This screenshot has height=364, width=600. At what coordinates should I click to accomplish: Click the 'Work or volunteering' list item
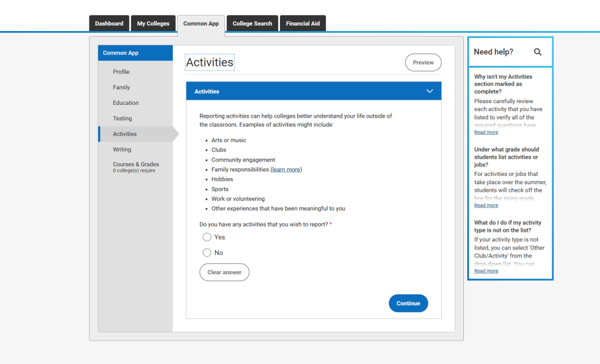pyautogui.click(x=238, y=199)
